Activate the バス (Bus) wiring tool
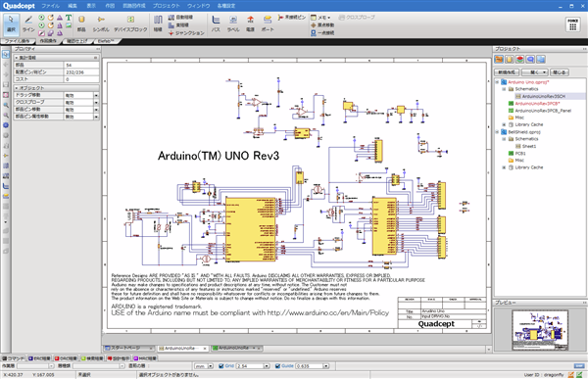 click(216, 24)
